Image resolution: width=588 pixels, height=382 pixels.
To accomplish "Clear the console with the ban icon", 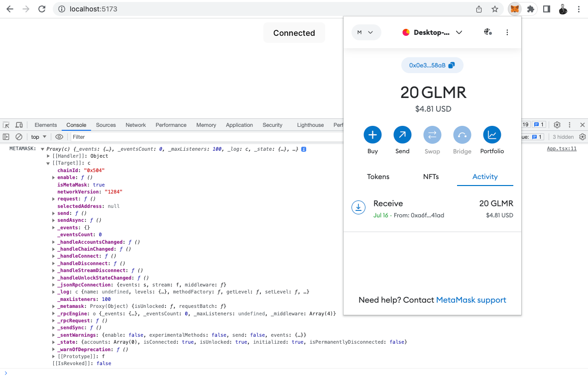I will point(19,137).
